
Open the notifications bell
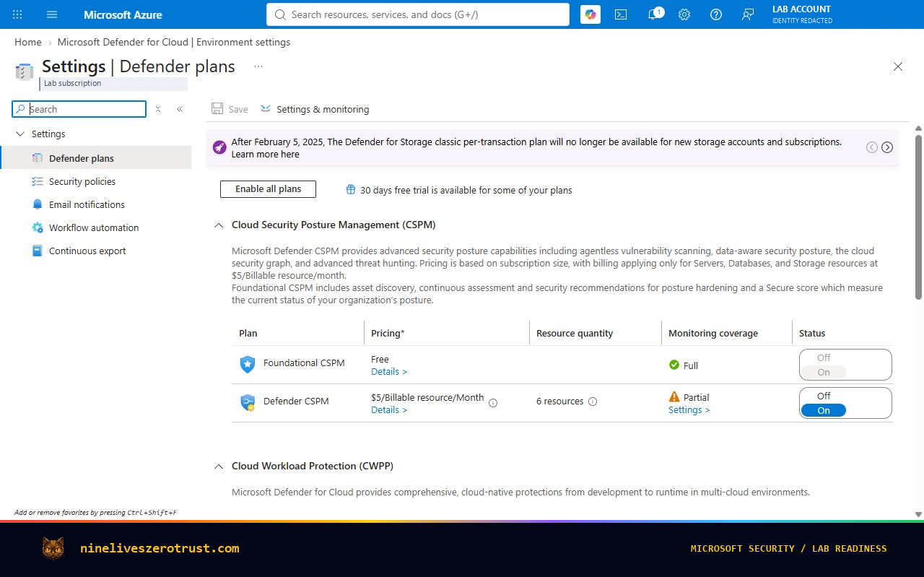click(654, 14)
